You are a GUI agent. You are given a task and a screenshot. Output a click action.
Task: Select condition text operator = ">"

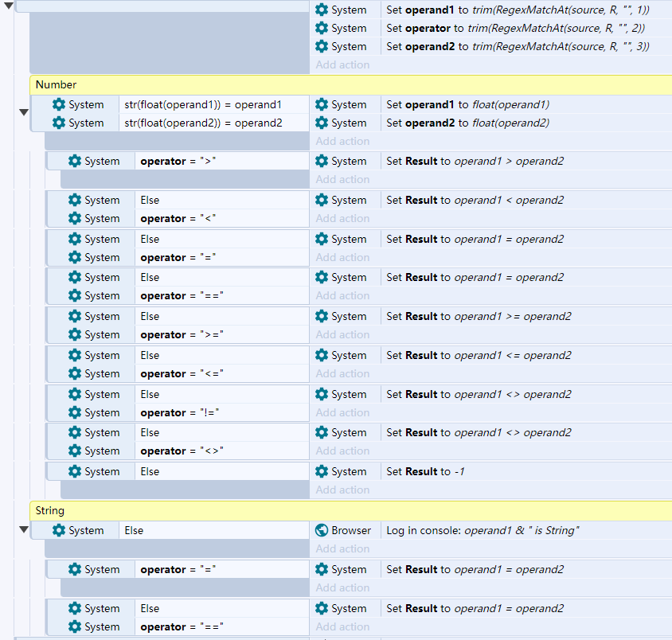178,161
